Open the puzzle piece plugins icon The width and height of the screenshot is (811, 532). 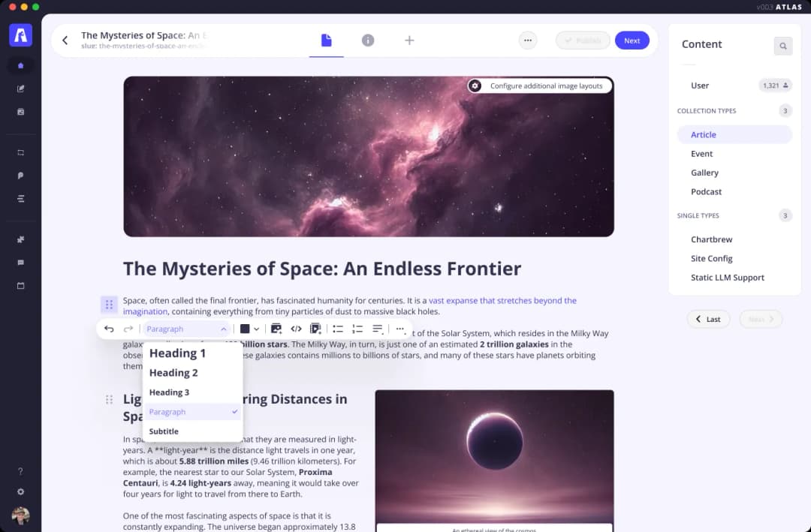pyautogui.click(x=21, y=239)
